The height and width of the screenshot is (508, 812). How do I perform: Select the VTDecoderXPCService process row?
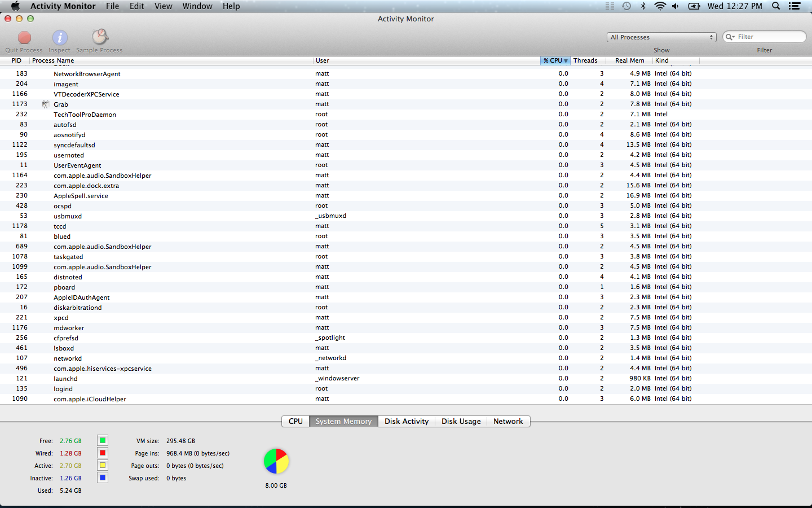[406, 94]
